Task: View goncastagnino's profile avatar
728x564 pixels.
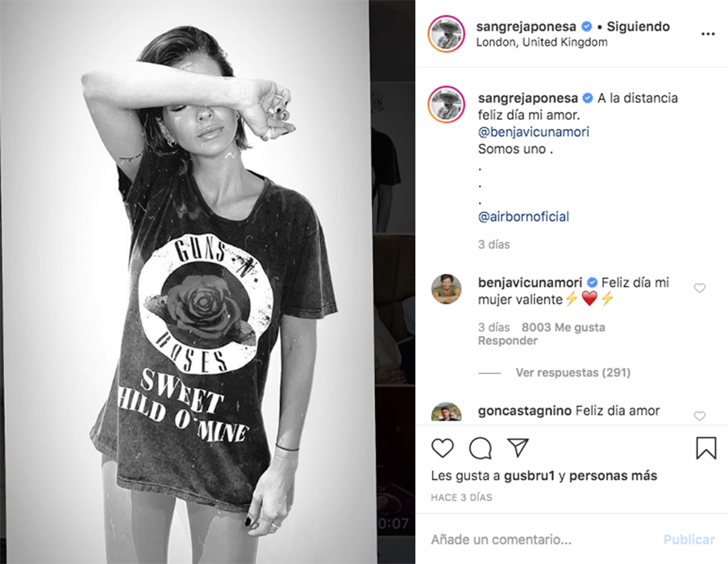Action: 446,412
